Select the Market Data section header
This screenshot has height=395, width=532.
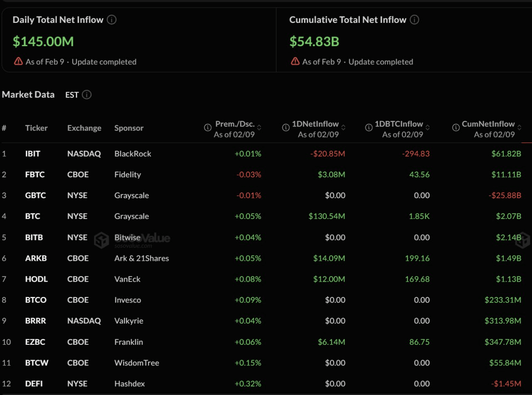coord(28,94)
